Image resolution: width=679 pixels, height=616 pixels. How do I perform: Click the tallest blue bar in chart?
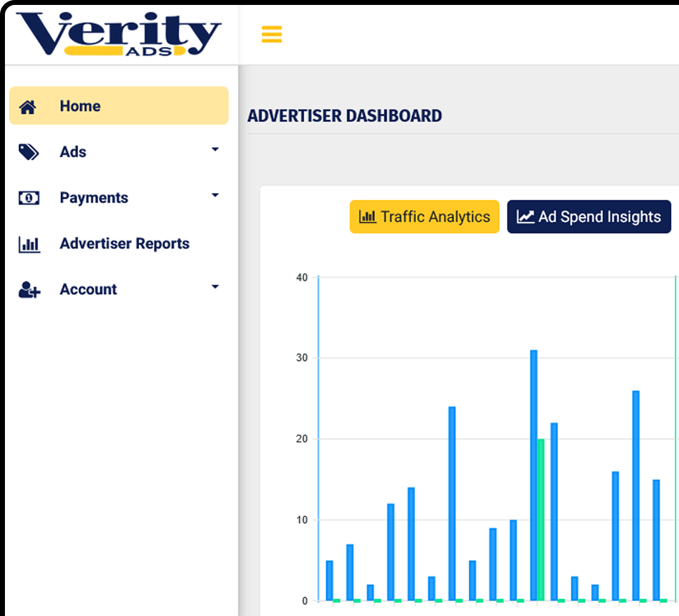click(534, 475)
